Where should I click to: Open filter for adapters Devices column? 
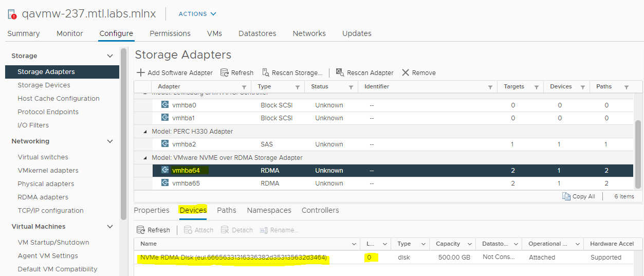pos(583,87)
